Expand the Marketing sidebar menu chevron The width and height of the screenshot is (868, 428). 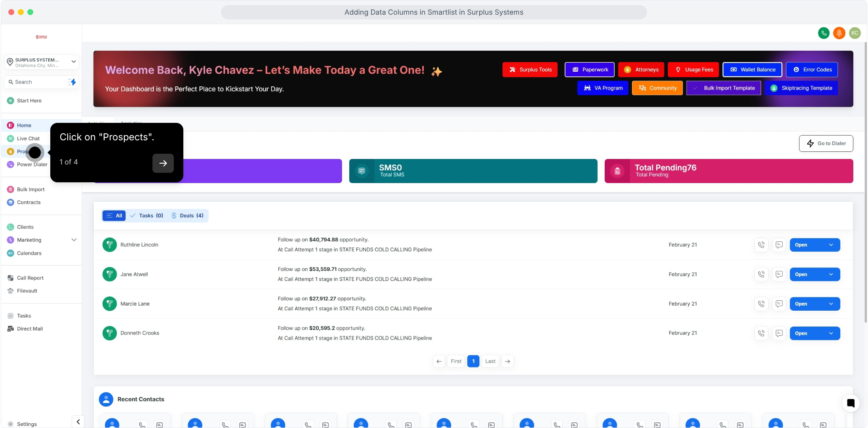(74, 240)
